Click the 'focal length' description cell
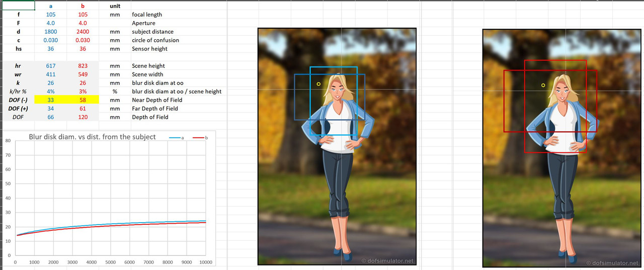Screen dimensions: 644x270 (x=147, y=15)
